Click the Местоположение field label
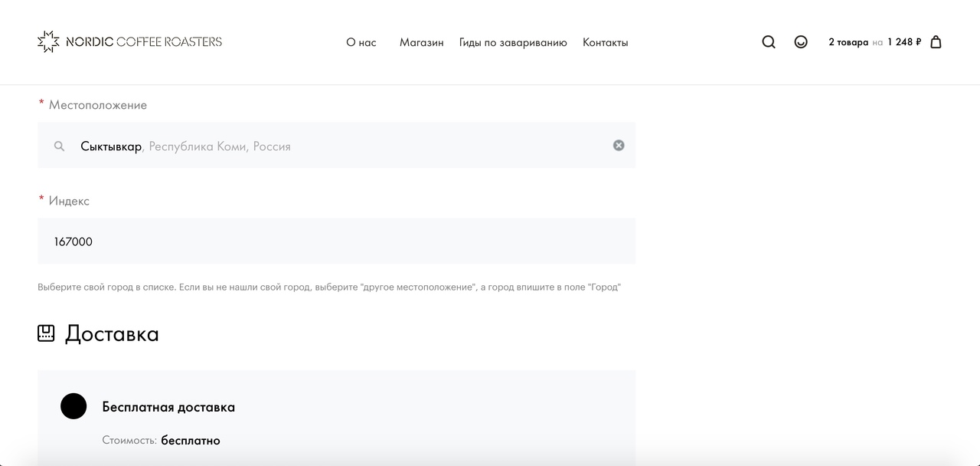 pyautogui.click(x=97, y=105)
